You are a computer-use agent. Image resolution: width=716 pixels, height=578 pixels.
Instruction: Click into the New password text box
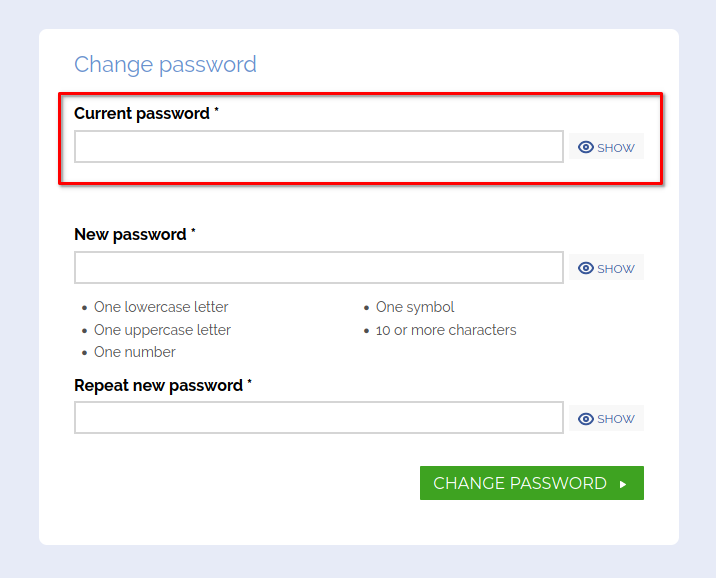coord(318,268)
